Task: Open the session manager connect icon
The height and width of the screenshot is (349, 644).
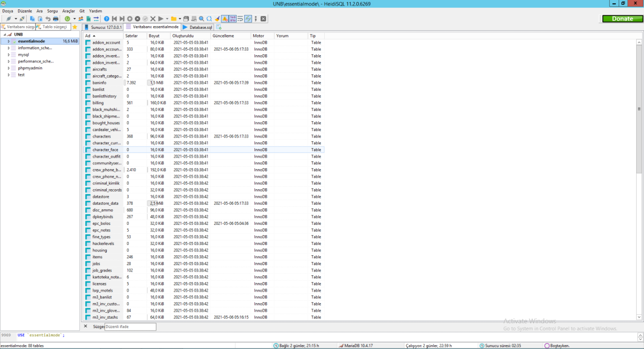Action: (x=9, y=19)
